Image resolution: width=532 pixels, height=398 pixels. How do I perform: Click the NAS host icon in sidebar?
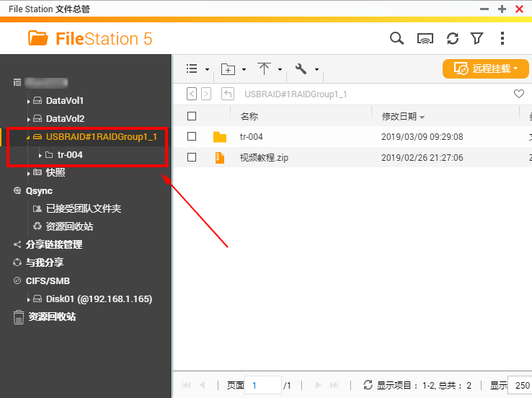click(17, 82)
